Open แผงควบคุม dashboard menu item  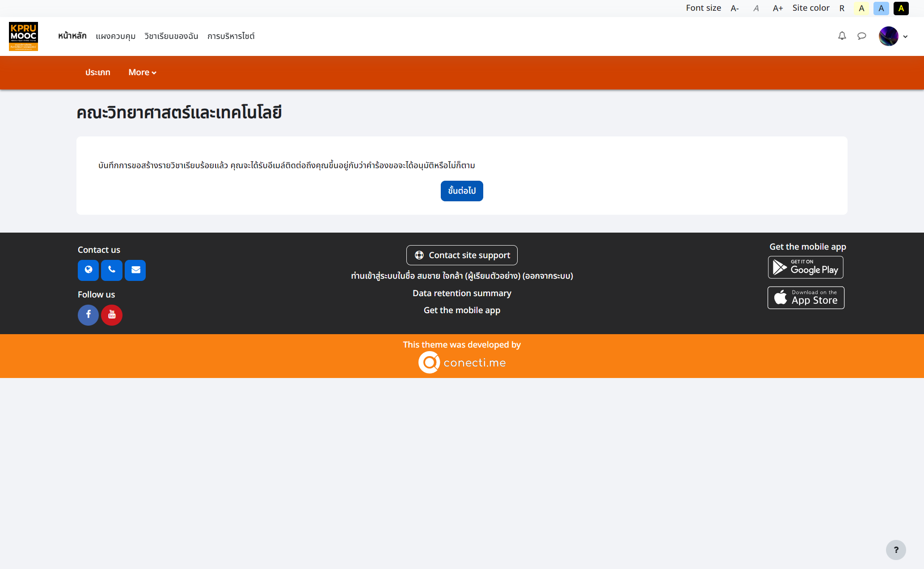click(116, 36)
